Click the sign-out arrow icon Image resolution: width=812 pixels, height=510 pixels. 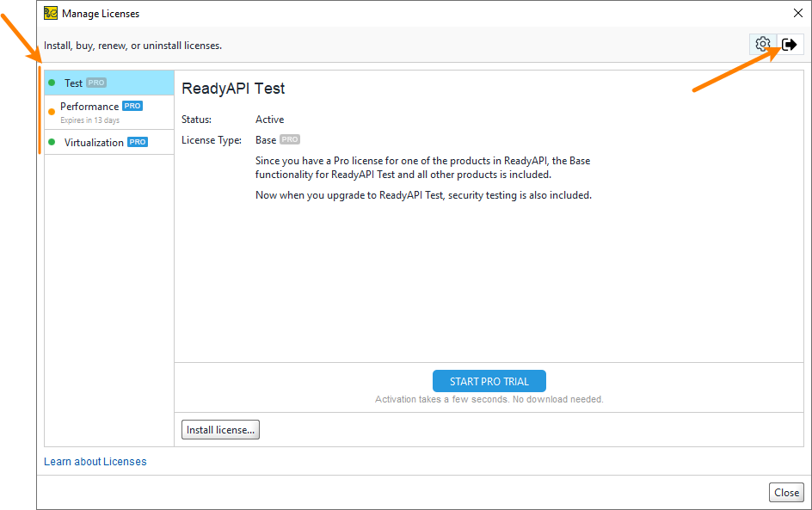point(790,44)
